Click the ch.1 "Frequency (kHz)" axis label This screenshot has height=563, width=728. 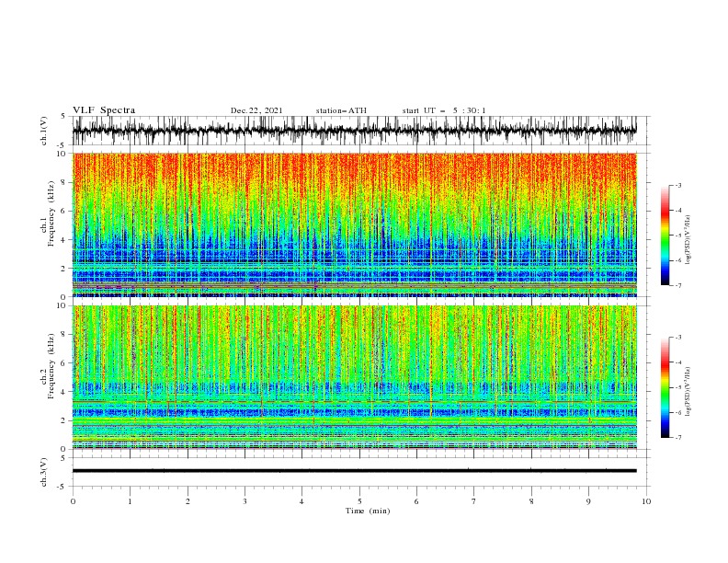51,212
